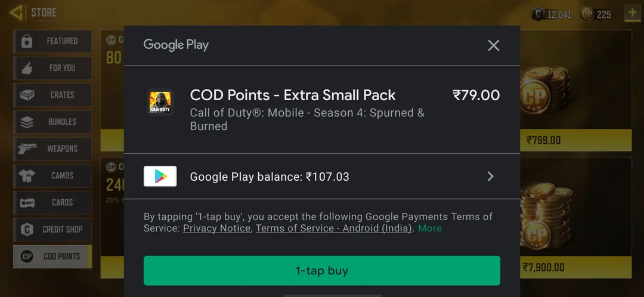This screenshot has width=644, height=297.
Task: Open the Featured store tab
Action: coord(53,41)
